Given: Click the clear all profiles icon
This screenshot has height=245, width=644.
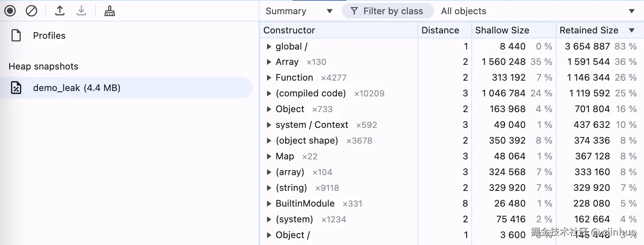Looking at the screenshot, I should pyautogui.click(x=31, y=11).
